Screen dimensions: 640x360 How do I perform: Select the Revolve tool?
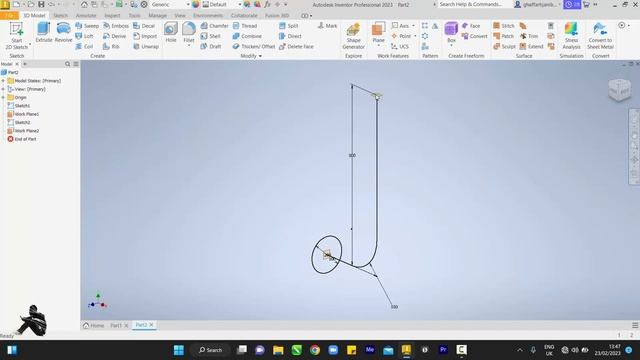click(63, 33)
